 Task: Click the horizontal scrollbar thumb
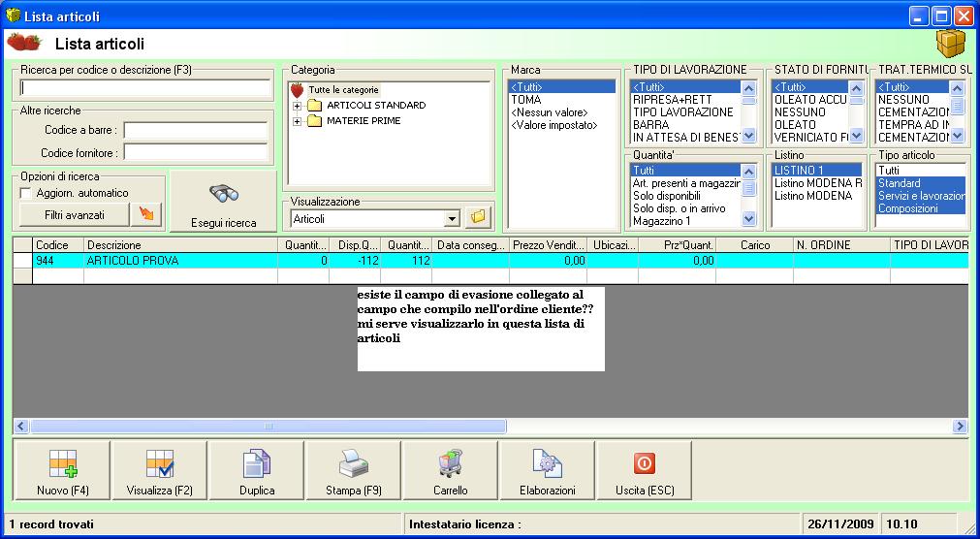(269, 427)
